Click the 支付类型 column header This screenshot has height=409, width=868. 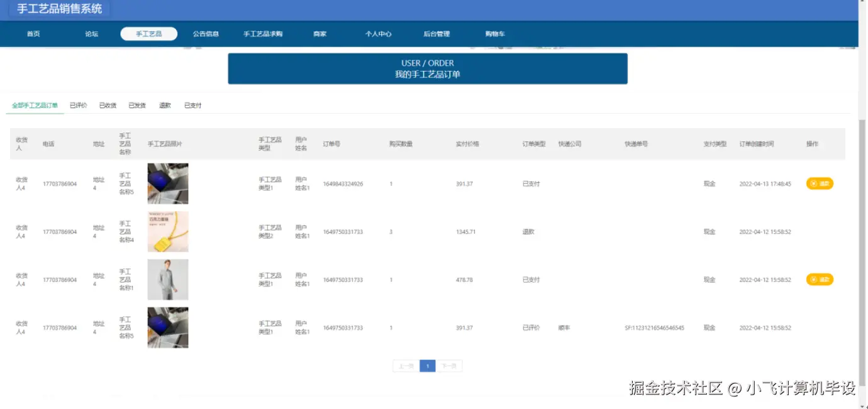pyautogui.click(x=715, y=144)
